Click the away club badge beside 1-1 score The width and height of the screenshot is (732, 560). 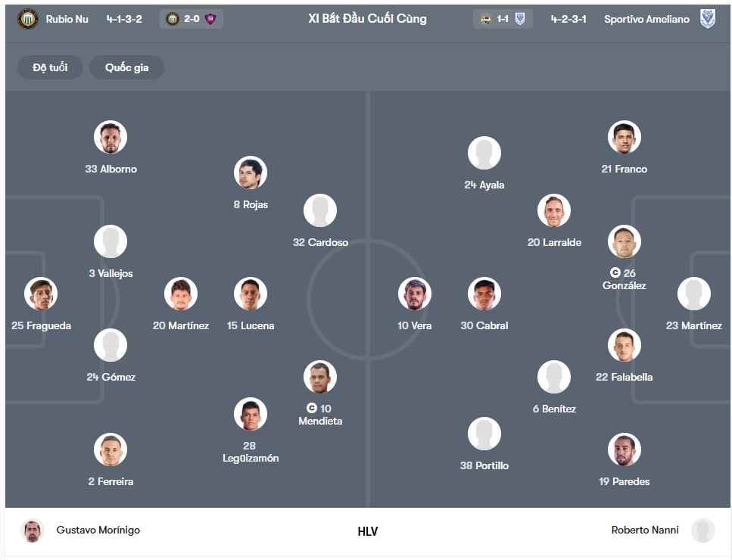[x=519, y=18]
